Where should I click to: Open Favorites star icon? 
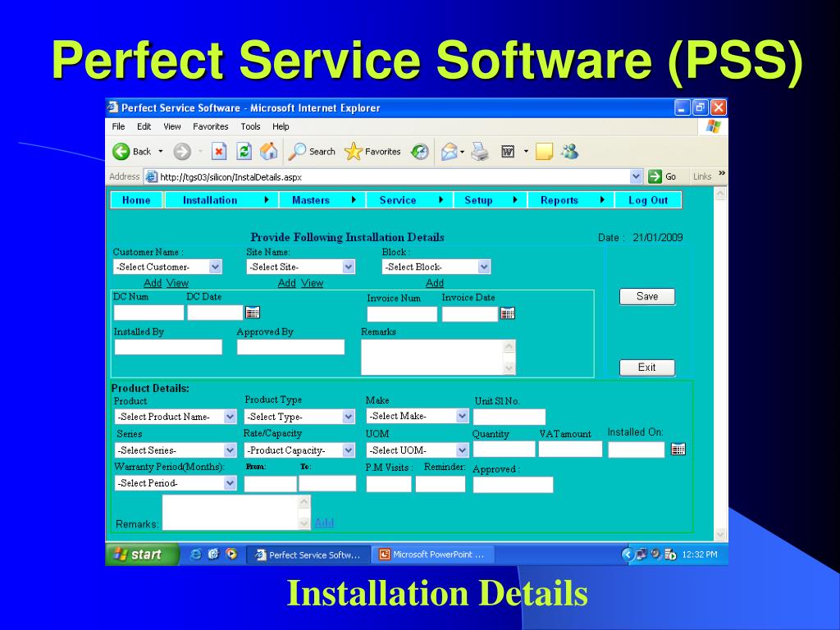(354, 152)
